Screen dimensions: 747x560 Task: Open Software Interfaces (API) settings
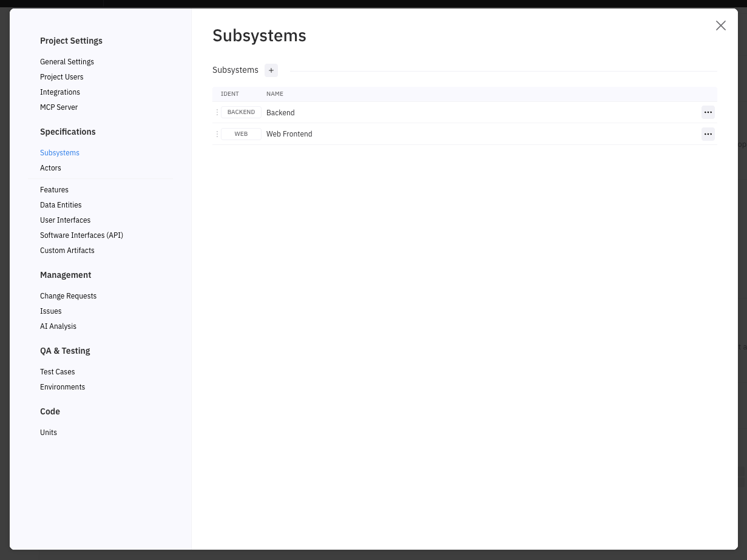pos(81,235)
